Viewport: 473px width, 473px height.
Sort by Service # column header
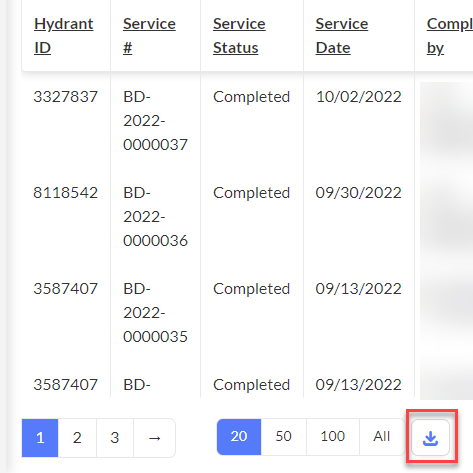(149, 36)
